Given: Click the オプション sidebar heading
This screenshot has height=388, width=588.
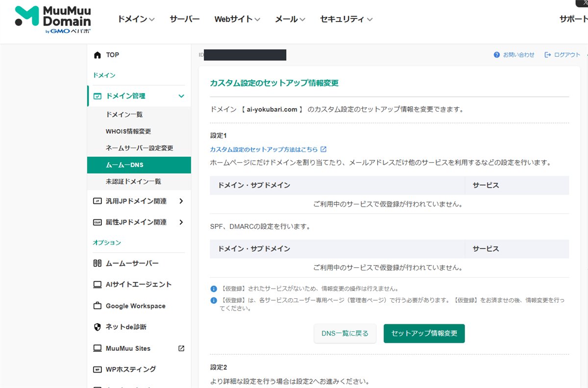Looking at the screenshot, I should point(107,242).
